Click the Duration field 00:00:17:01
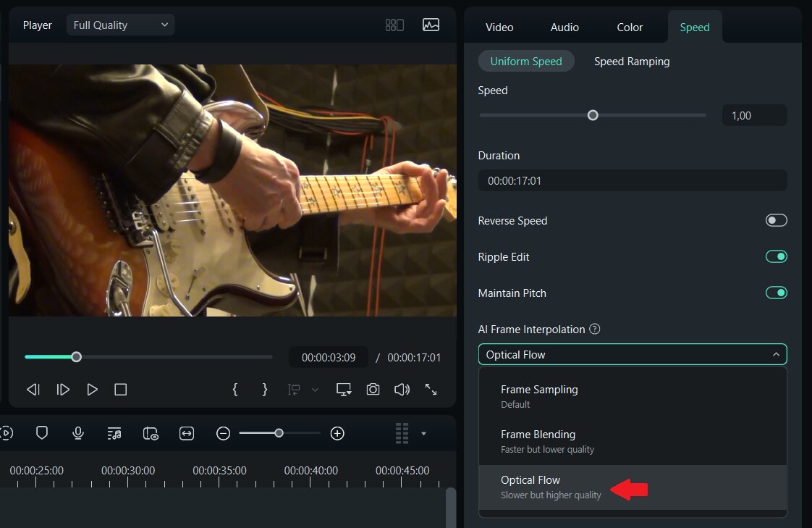Image resolution: width=812 pixels, height=528 pixels. [x=633, y=180]
